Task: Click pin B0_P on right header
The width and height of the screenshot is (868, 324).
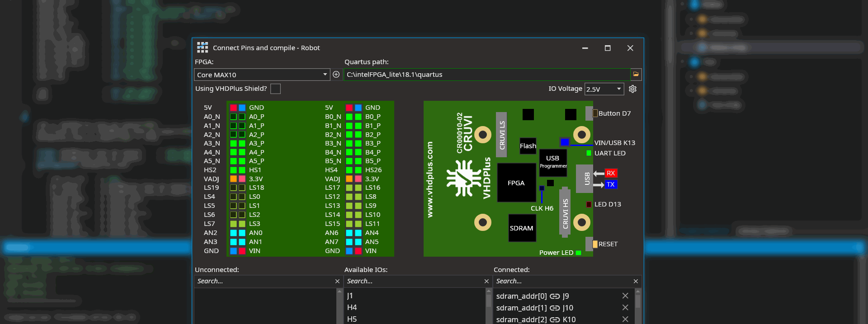Action: (358, 117)
